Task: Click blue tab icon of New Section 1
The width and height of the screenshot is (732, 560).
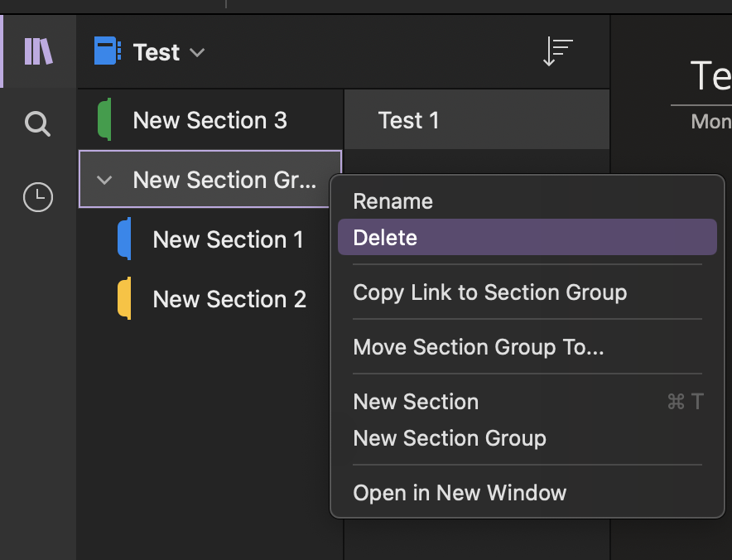Action: click(125, 239)
